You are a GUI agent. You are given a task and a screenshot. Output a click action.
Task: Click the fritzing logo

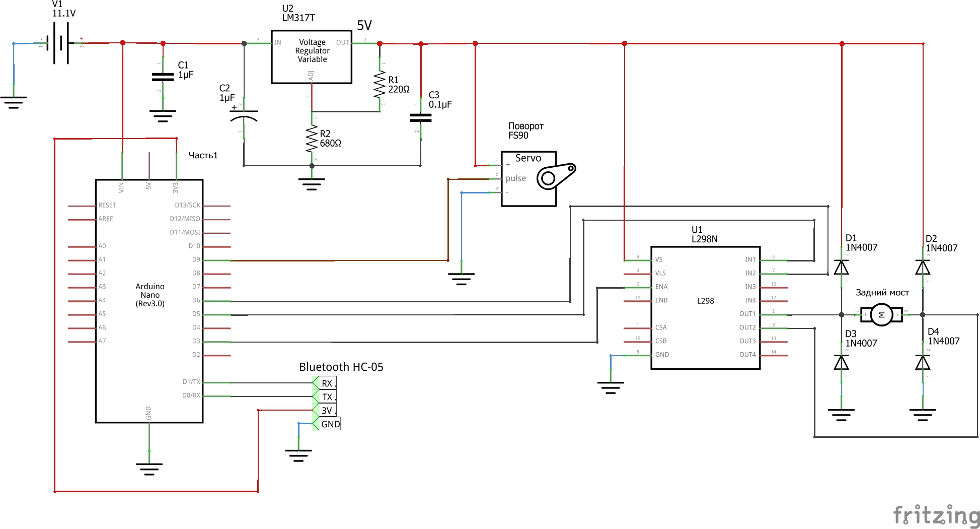click(936, 515)
